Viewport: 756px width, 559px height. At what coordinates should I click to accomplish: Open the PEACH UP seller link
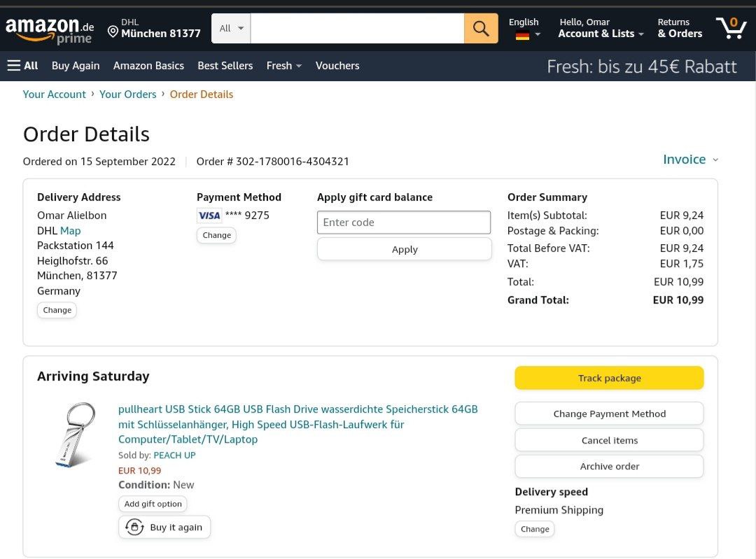pyautogui.click(x=174, y=455)
